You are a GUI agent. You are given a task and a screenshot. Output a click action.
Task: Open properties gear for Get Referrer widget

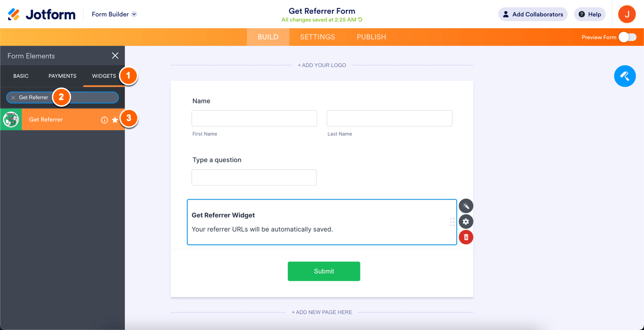pyautogui.click(x=466, y=221)
